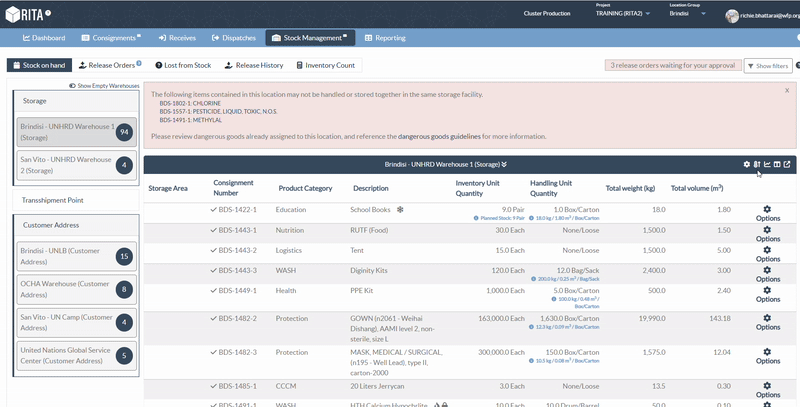Viewport: 800px width, 407px height.
Task: Click the sort icon in warehouse header
Action: coord(757,164)
